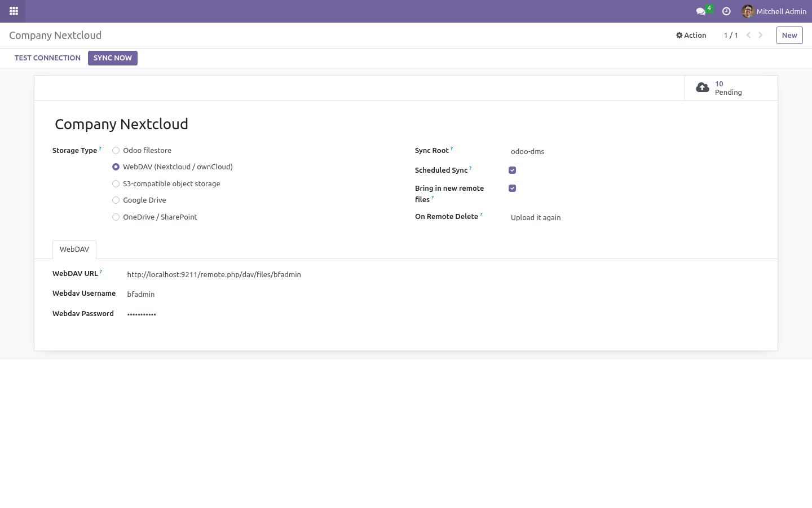This screenshot has height=508, width=812.
Task: Click the cloud upload Pending icon
Action: click(x=702, y=87)
